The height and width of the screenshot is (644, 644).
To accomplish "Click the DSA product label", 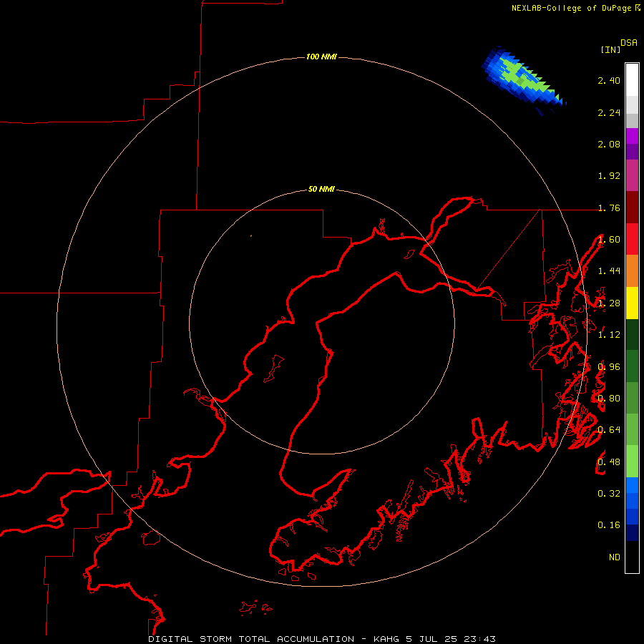I will [x=629, y=42].
